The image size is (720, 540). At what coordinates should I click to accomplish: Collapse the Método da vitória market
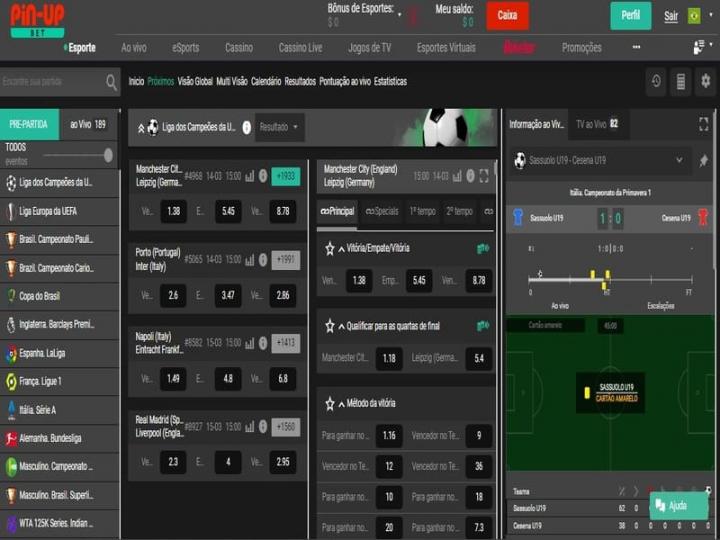click(342, 404)
